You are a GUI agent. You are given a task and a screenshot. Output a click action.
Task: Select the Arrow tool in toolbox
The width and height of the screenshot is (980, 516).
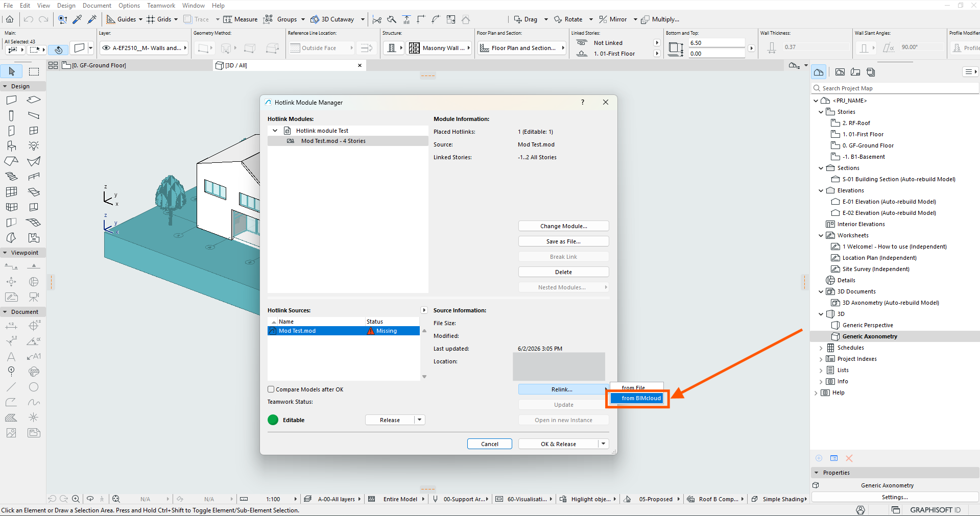pos(11,71)
